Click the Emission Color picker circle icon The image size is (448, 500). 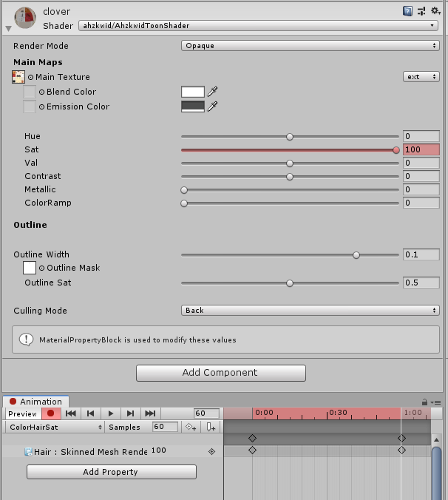point(41,107)
